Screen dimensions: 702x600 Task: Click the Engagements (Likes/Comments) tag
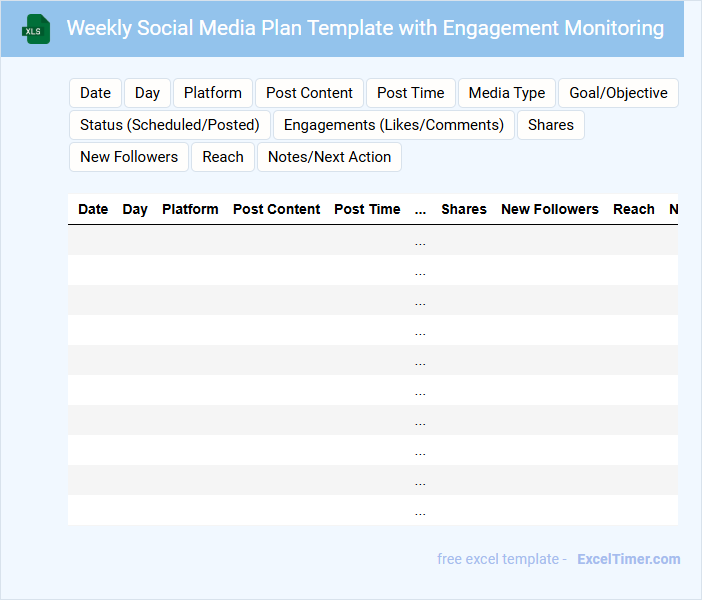[394, 125]
